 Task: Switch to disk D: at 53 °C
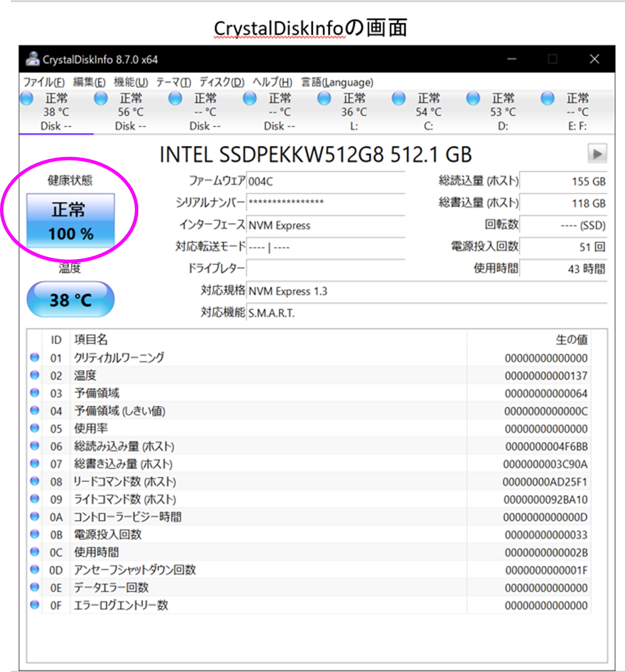tap(503, 112)
